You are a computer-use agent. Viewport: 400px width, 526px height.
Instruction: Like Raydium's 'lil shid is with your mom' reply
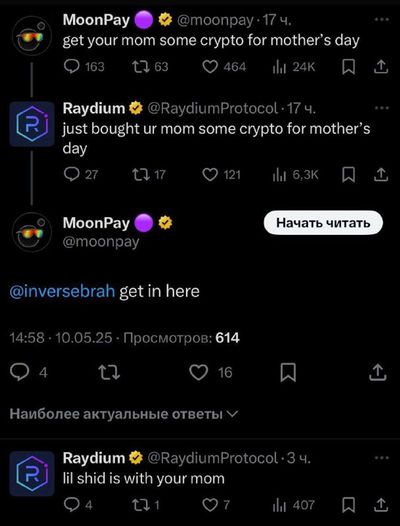click(216, 505)
